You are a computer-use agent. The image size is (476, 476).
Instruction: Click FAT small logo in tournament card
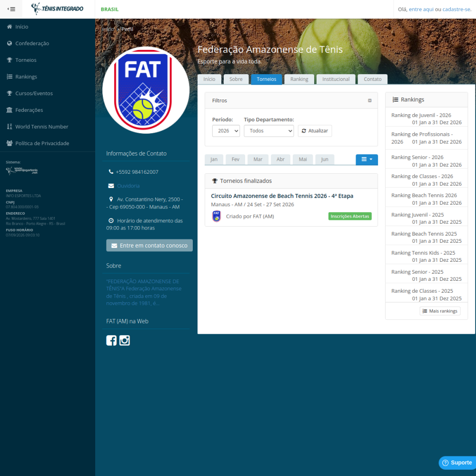[x=217, y=216]
